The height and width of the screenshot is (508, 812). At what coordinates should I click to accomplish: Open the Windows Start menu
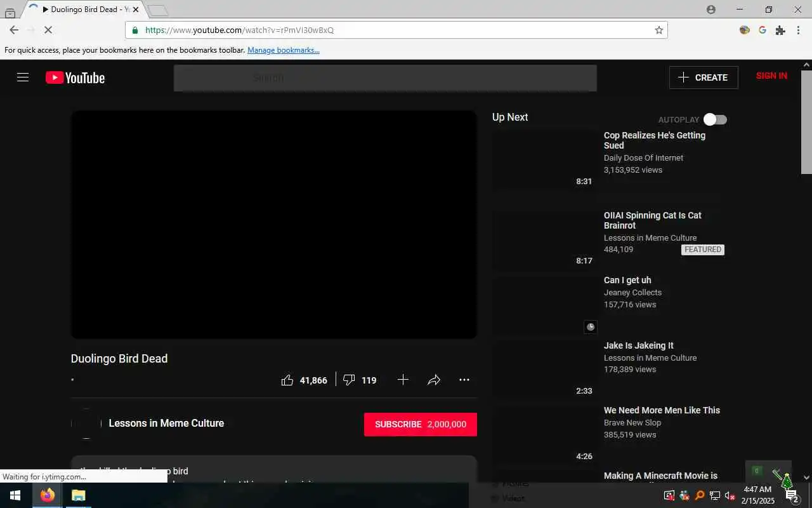[x=15, y=495]
